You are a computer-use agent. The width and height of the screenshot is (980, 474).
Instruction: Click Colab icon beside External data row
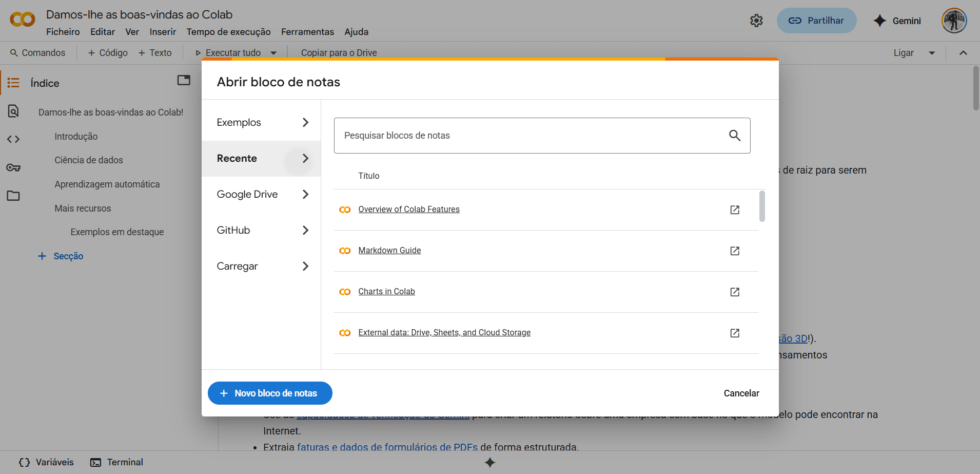(x=345, y=333)
